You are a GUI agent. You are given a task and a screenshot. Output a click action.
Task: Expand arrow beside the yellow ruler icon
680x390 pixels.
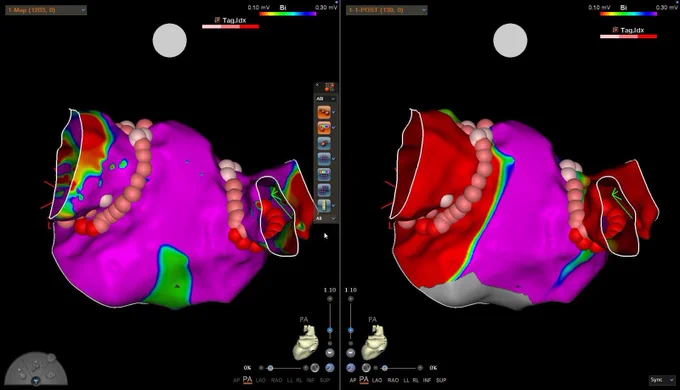[x=333, y=206]
